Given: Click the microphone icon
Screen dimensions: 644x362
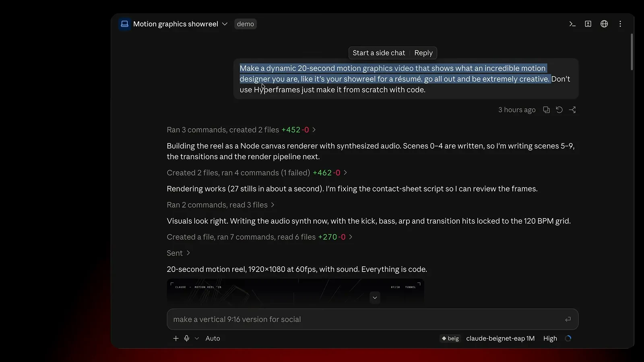Looking at the screenshot, I should click(187, 339).
